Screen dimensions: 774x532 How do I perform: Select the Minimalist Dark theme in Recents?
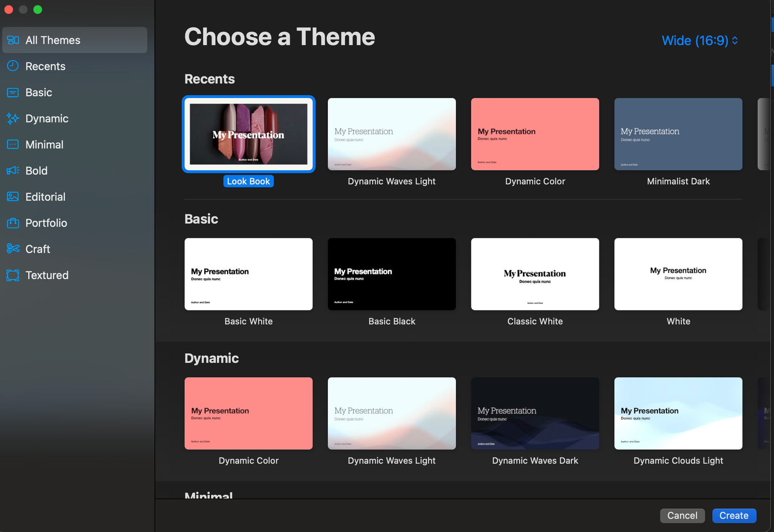pyautogui.click(x=678, y=134)
